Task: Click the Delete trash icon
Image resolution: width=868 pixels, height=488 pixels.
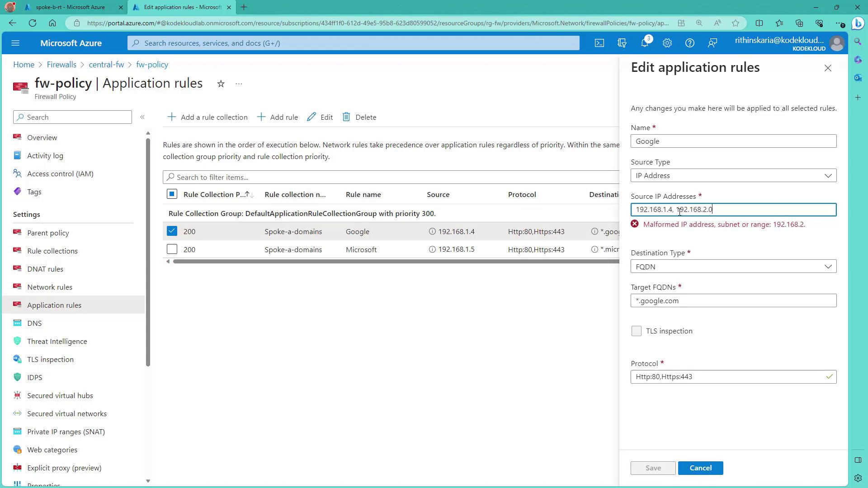Action: [x=346, y=117]
